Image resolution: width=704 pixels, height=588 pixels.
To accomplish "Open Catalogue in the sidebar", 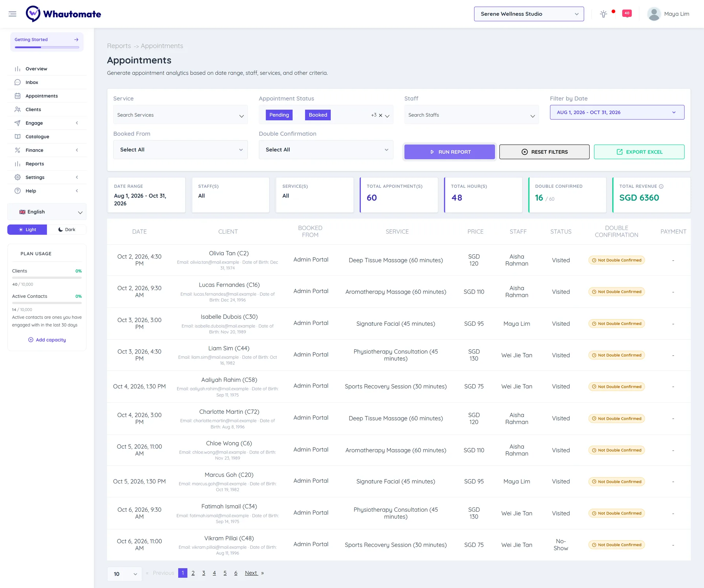I will pos(47,137).
